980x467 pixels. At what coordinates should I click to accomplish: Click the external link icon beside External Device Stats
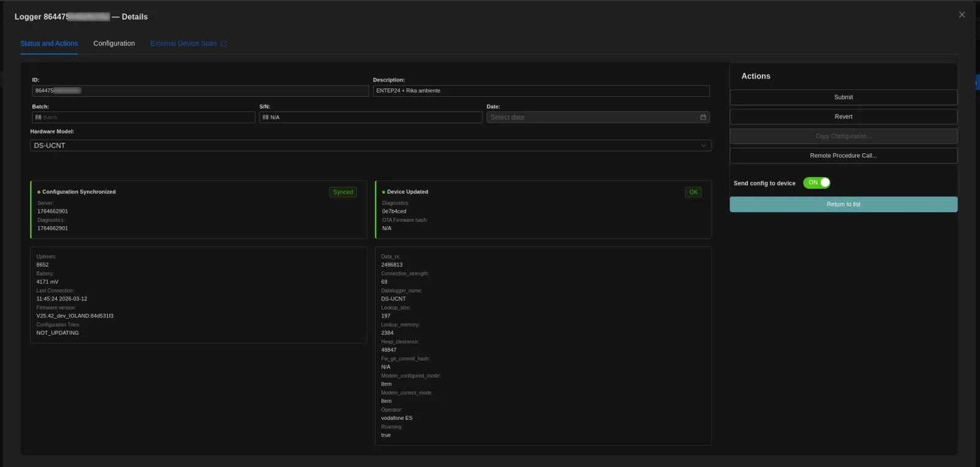click(224, 44)
